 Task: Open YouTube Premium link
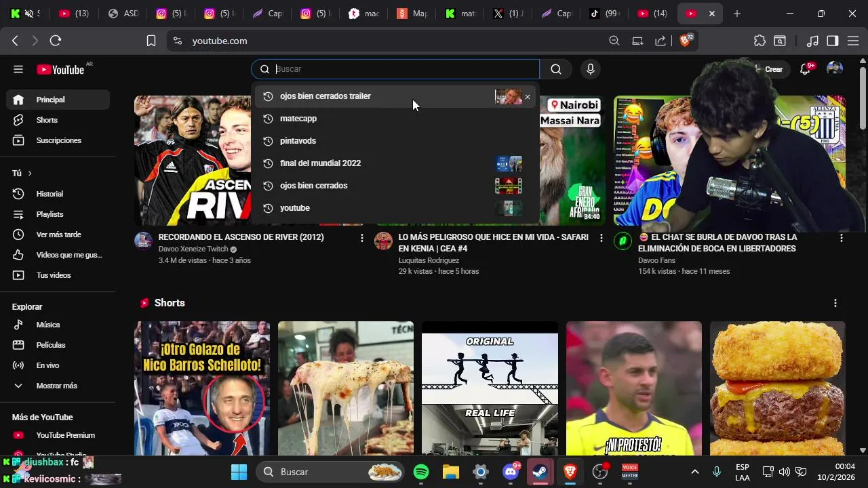coord(58,435)
